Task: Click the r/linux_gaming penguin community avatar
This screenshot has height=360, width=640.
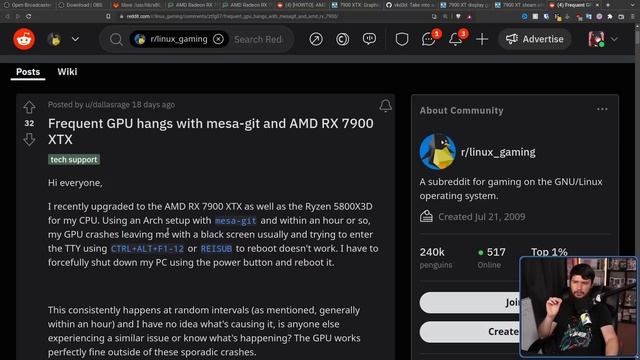Action: tap(438, 151)
